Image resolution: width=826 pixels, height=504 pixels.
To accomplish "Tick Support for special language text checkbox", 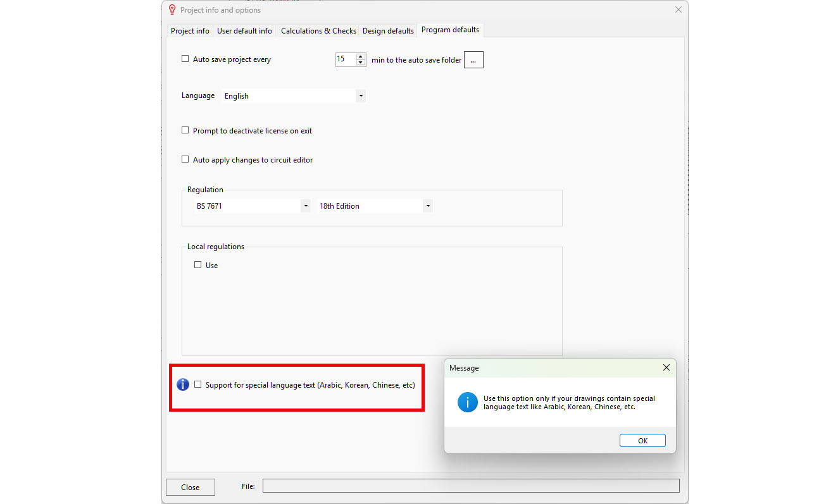I will click(198, 384).
